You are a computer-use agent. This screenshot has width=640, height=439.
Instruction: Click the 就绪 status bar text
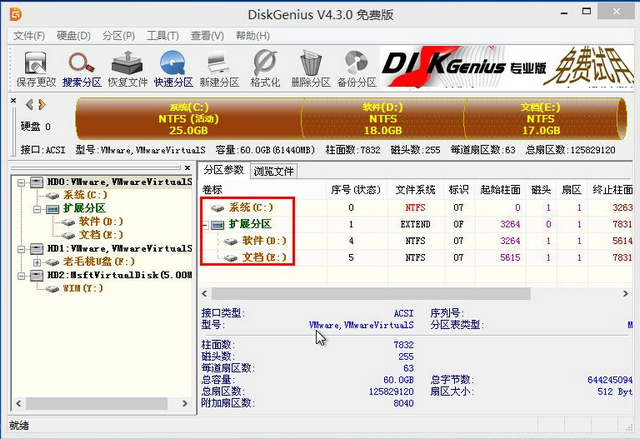click(x=19, y=426)
